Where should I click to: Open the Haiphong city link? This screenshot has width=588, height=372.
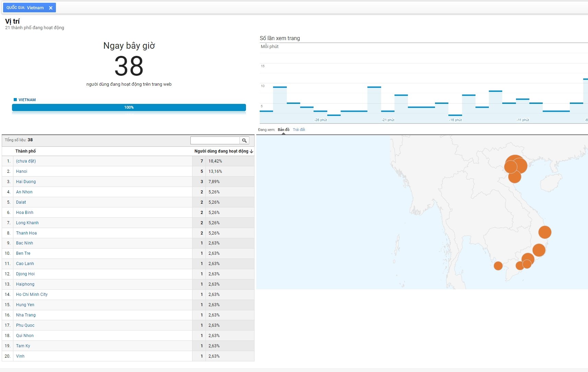(x=25, y=284)
